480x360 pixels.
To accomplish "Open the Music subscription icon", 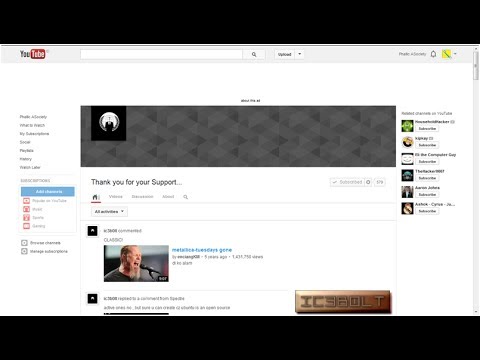I will 26,209.
